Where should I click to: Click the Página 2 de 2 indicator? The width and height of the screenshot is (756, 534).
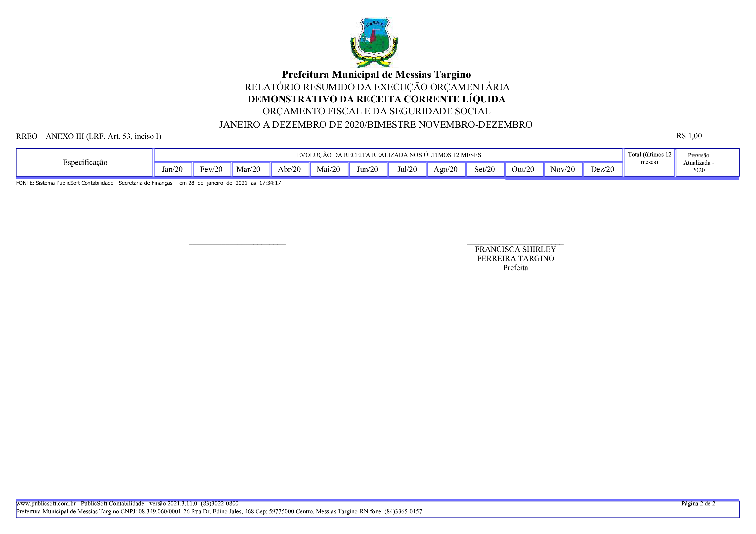point(698,503)
